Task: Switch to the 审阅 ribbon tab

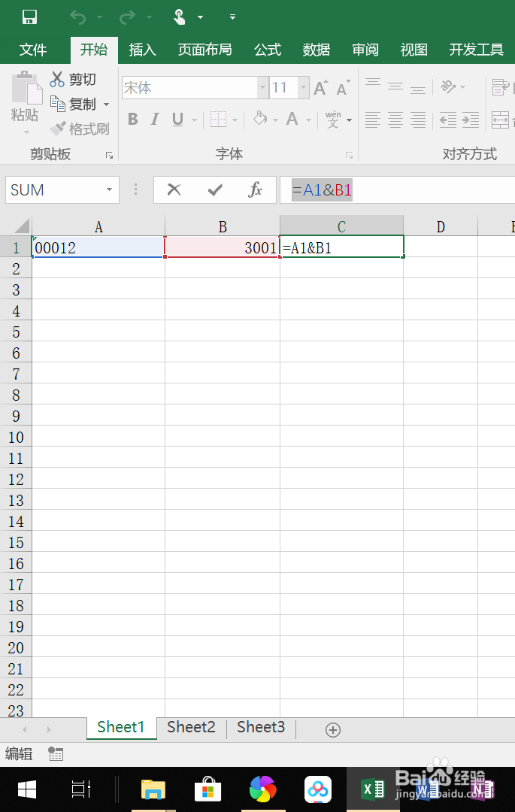Action: click(365, 50)
